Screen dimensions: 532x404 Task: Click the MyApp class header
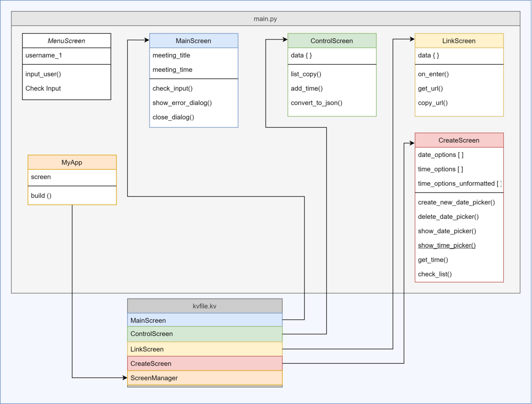[72, 162]
